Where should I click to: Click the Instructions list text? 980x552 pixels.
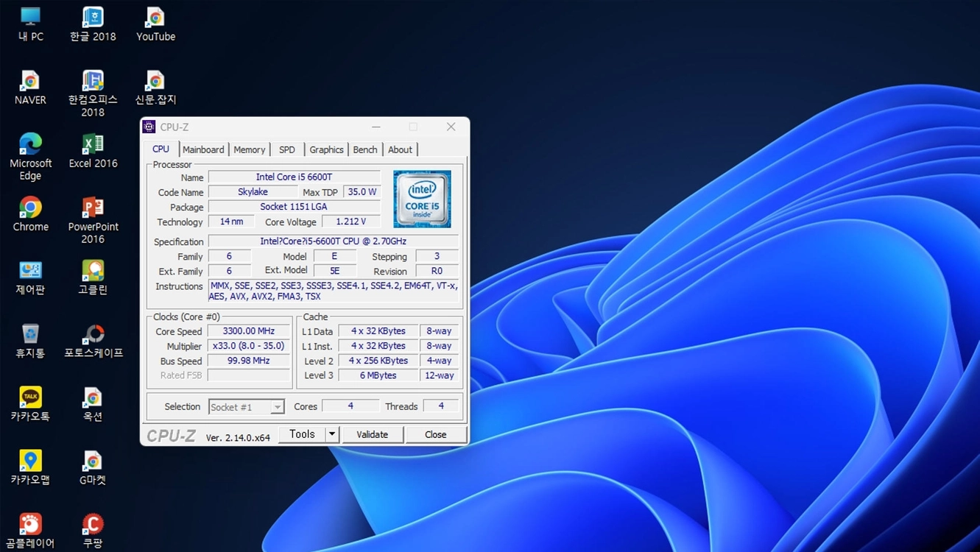pos(334,291)
